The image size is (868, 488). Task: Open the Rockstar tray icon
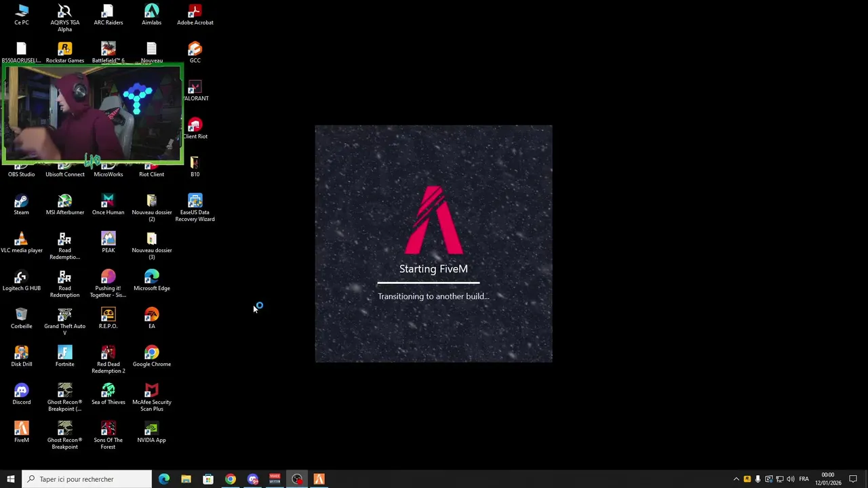click(747, 479)
